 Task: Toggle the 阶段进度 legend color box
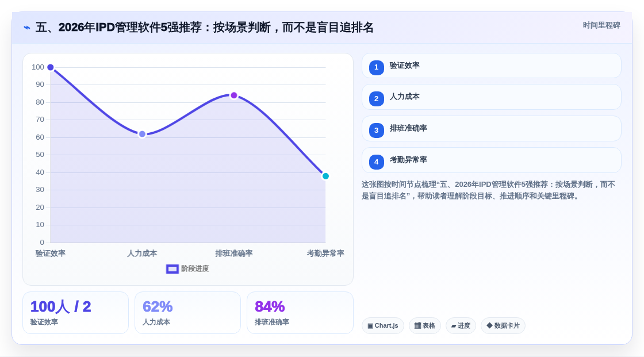pyautogui.click(x=172, y=268)
